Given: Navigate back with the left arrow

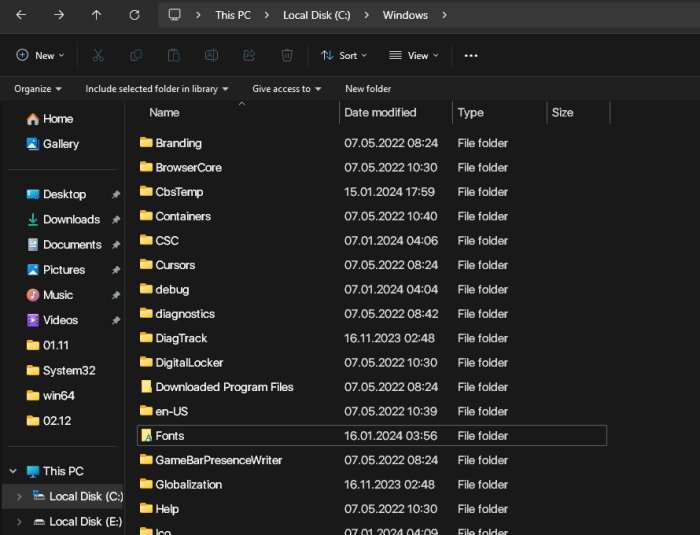Looking at the screenshot, I should (21, 15).
